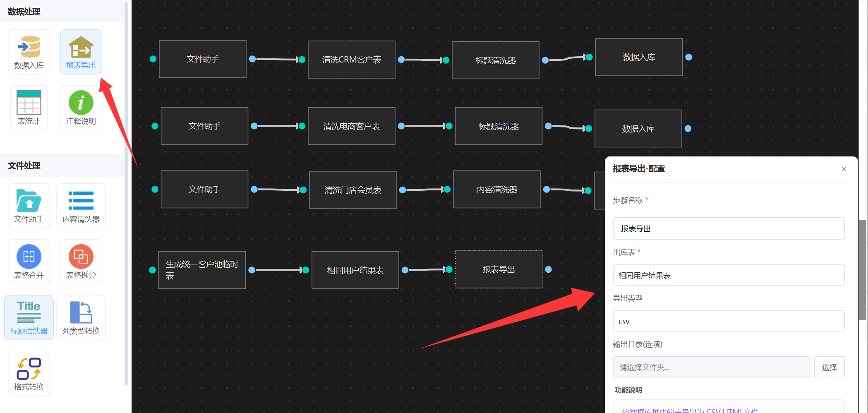This screenshot has width=868, height=413.
Task: Close the 报表导出-配置 panel
Action: click(x=844, y=169)
